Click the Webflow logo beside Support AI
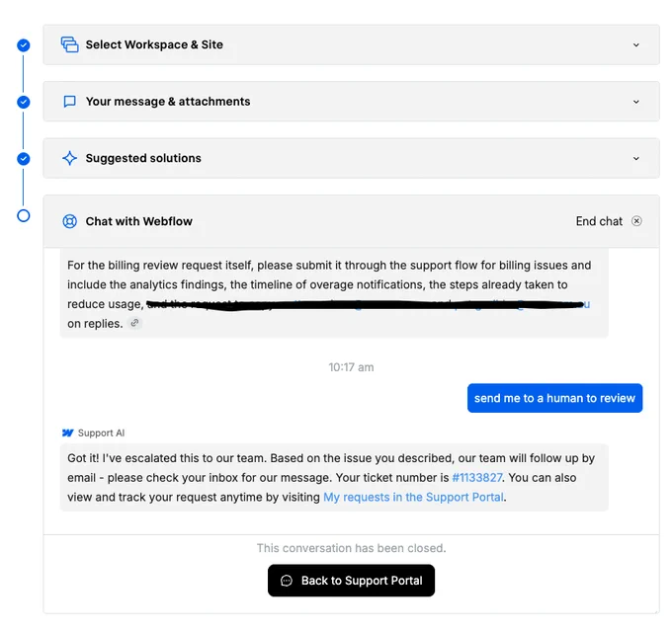Viewport: 672px width, 630px height. coord(68,433)
